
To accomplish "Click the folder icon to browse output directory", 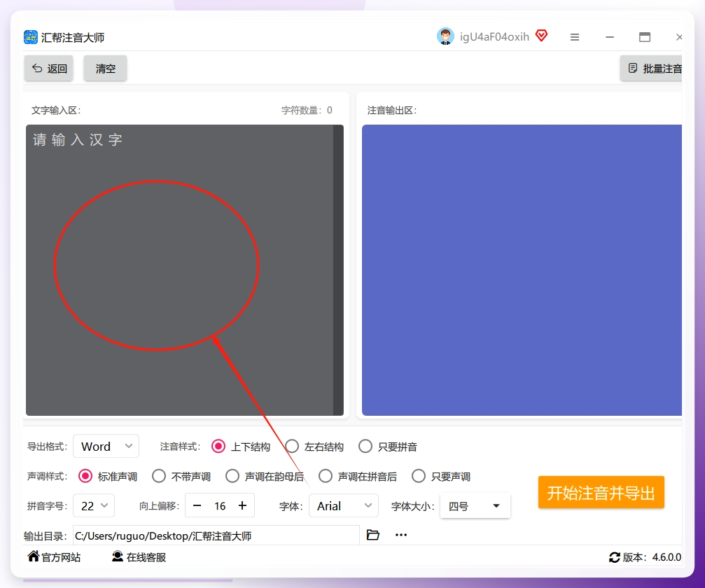I will coord(372,535).
